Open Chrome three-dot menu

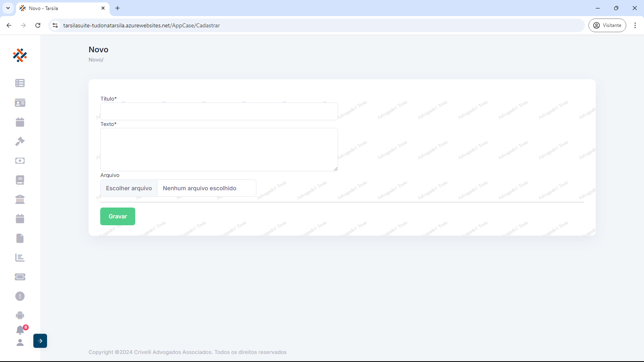pos(635,25)
